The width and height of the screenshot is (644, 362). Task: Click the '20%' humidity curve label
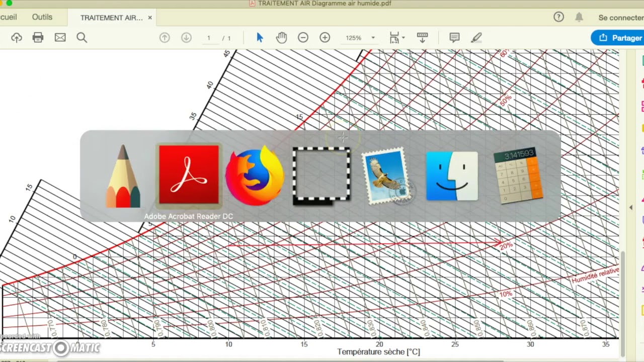pyautogui.click(x=506, y=245)
